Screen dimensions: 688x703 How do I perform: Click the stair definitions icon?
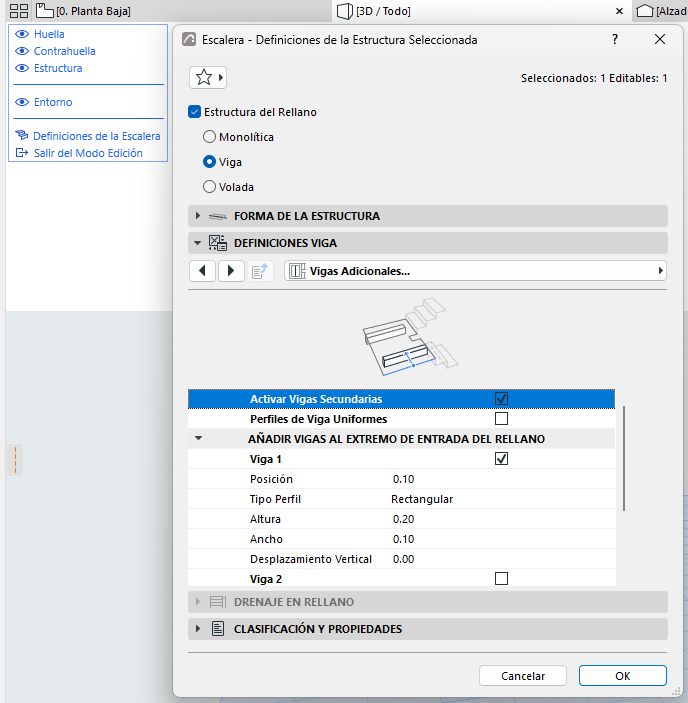(22, 135)
